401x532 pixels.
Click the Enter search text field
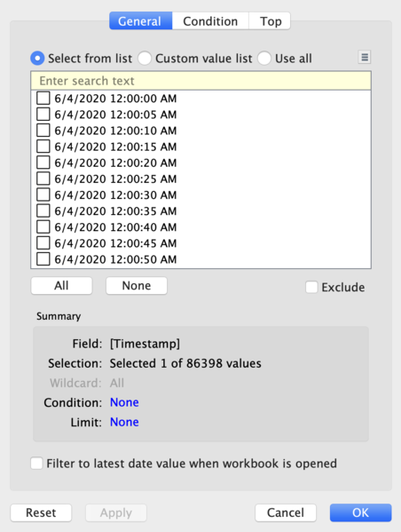201,81
